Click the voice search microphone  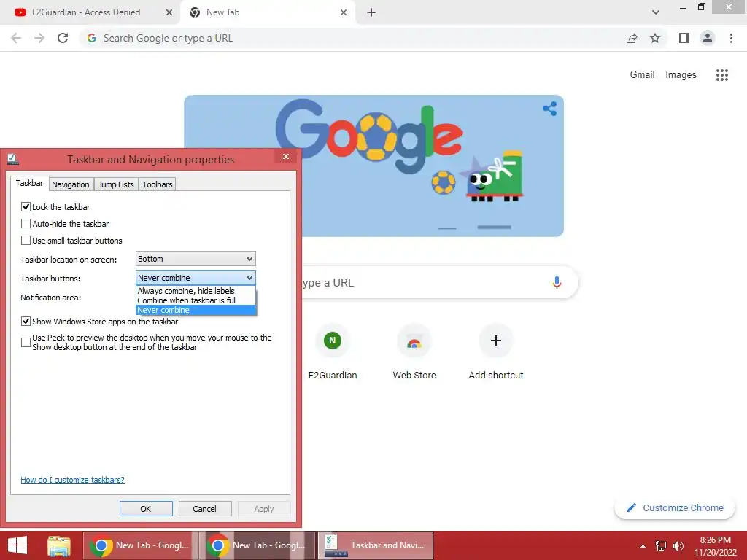coord(557,282)
